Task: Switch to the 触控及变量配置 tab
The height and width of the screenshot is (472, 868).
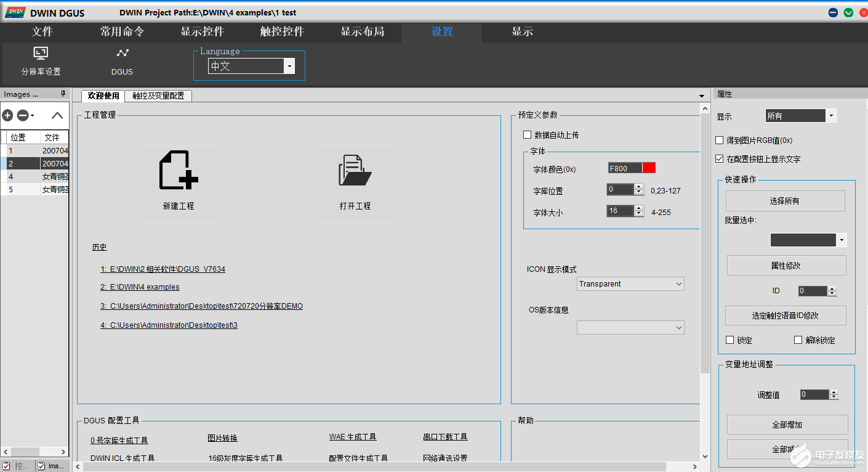Action: [x=158, y=96]
